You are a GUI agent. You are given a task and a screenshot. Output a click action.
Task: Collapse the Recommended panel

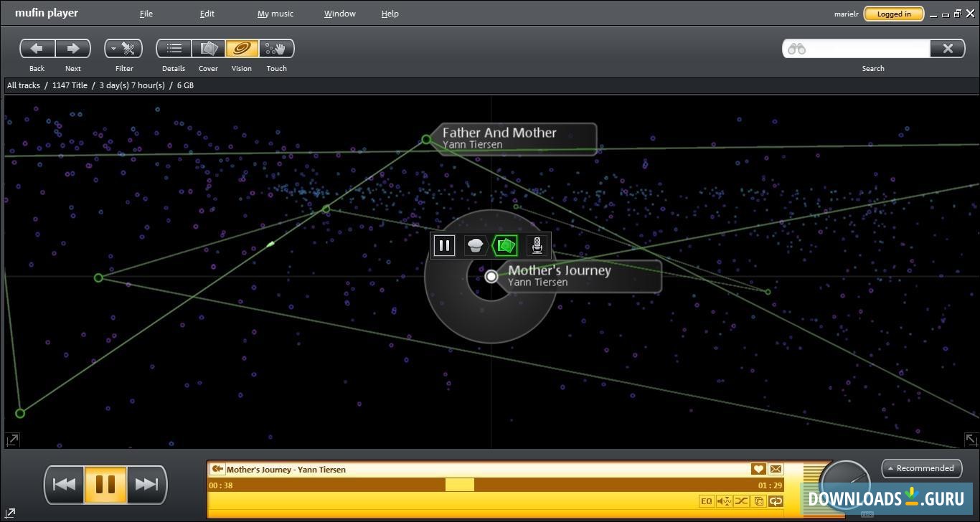921,468
